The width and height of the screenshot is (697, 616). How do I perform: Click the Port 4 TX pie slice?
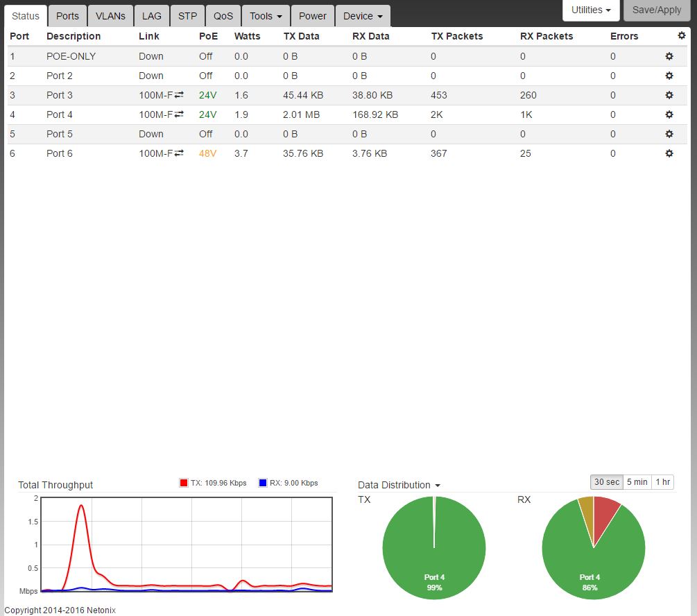click(433, 555)
